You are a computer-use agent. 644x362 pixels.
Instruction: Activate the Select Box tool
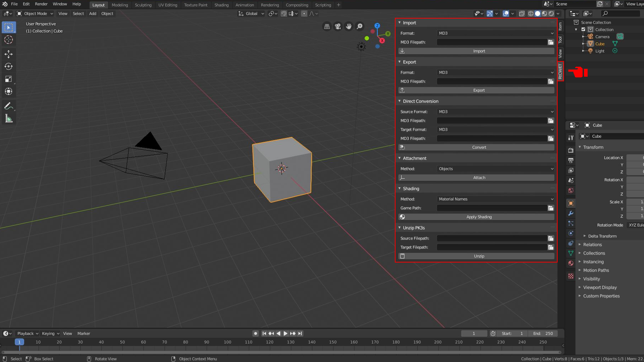pyautogui.click(x=9, y=27)
